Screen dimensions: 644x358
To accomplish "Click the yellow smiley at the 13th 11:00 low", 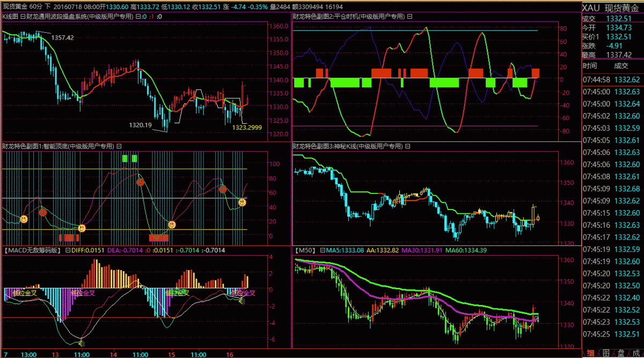I will [x=82, y=228].
